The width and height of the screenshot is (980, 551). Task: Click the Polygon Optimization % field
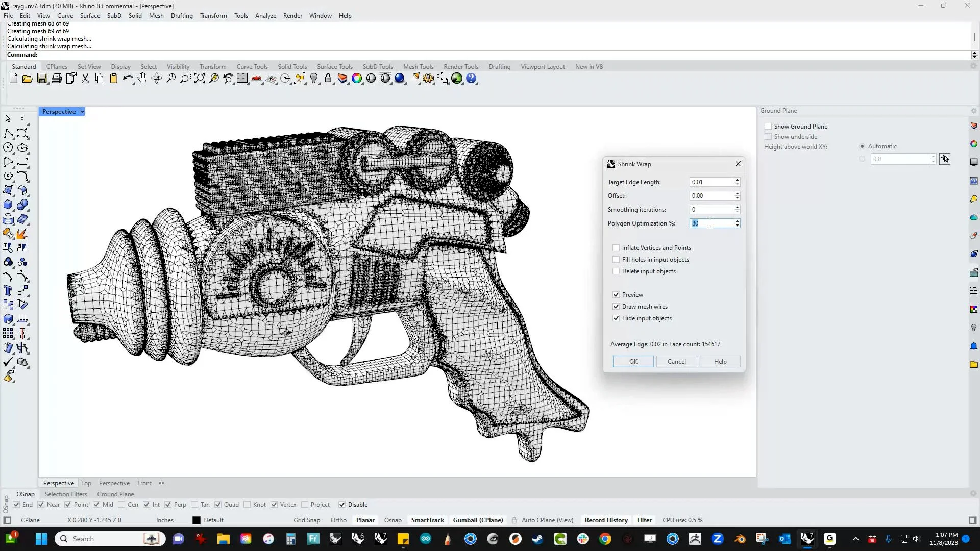[712, 223]
